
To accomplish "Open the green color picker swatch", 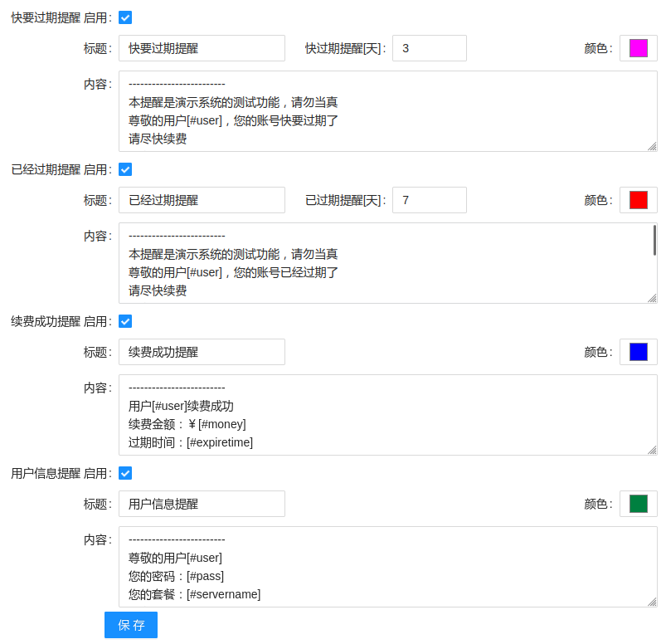I will pyautogui.click(x=638, y=504).
